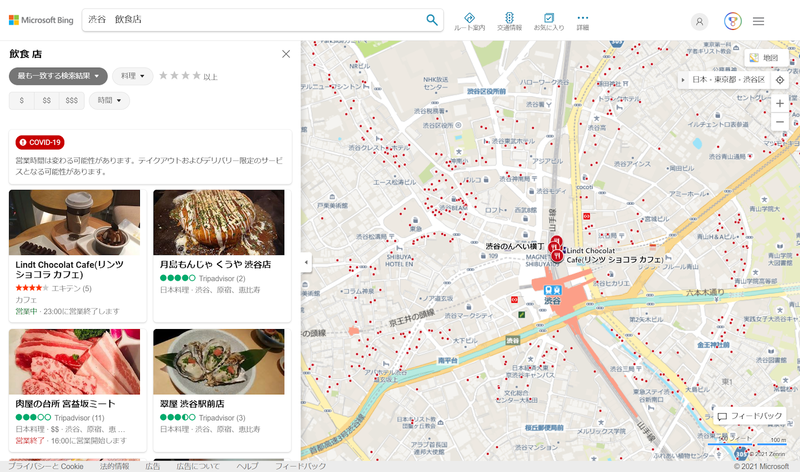Open Lindt Chocolat Cafe photo

[x=74, y=222]
